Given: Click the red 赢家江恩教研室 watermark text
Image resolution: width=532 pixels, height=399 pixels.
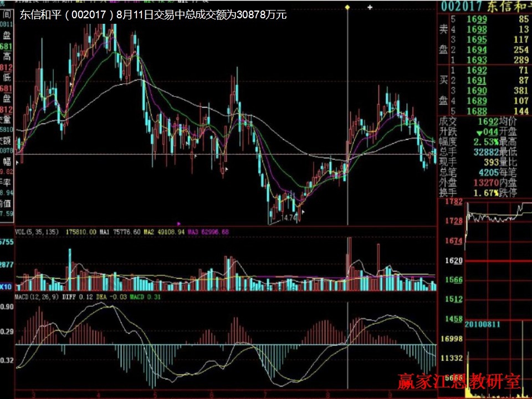Looking at the screenshot, I should 459,382.
